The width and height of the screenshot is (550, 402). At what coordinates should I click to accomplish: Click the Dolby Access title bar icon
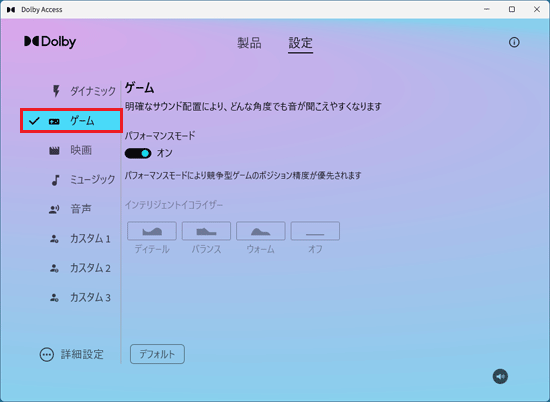point(11,9)
